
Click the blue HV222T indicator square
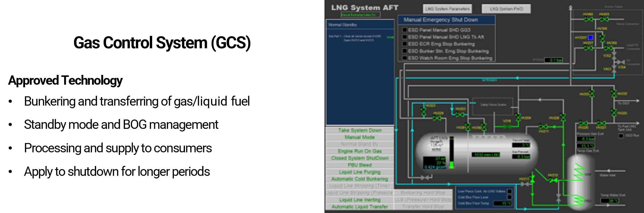(590, 38)
